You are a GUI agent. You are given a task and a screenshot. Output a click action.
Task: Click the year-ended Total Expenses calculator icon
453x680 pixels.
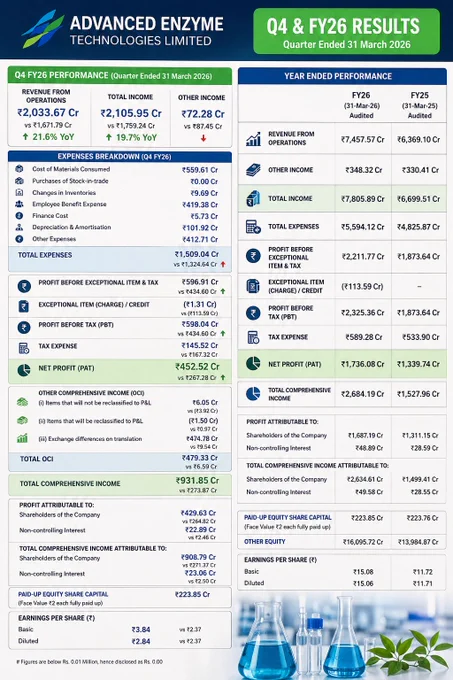click(253, 226)
